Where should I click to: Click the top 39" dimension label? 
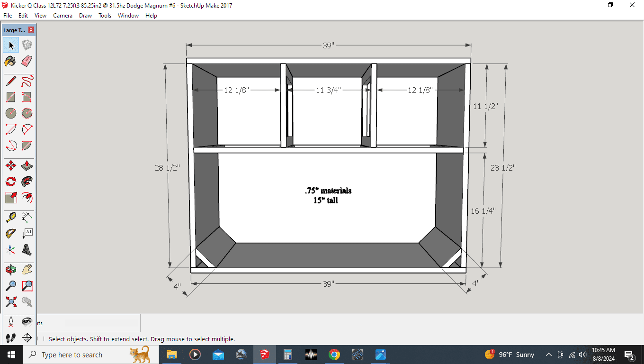[x=329, y=45]
